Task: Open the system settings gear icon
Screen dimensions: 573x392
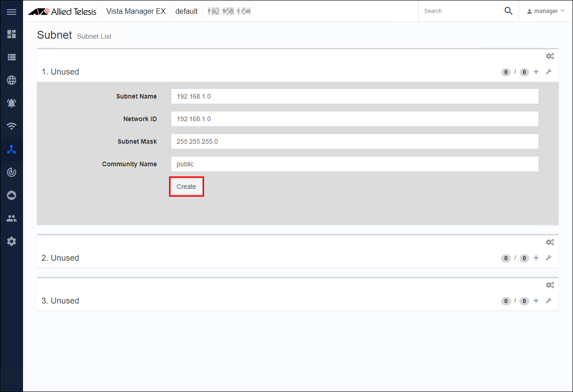Action: (12, 241)
